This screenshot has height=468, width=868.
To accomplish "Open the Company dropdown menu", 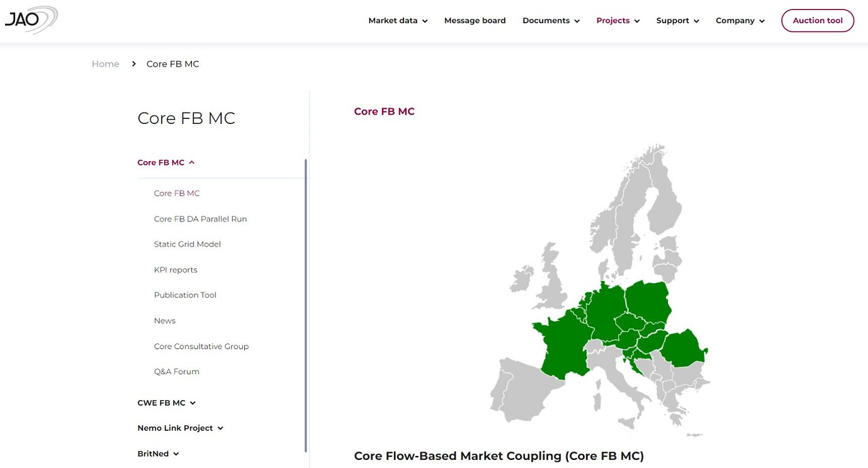I will pos(740,21).
